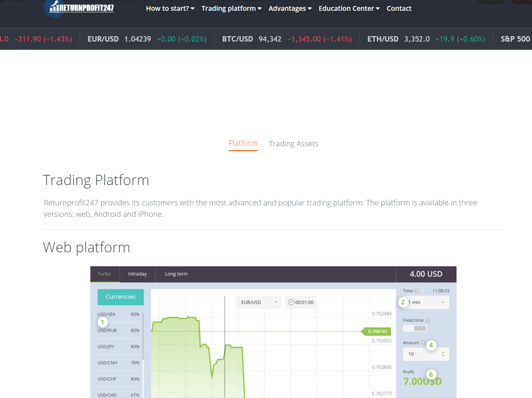Expand the 1 min time dropdown
This screenshot has height=398, width=532.
pyautogui.click(x=428, y=302)
